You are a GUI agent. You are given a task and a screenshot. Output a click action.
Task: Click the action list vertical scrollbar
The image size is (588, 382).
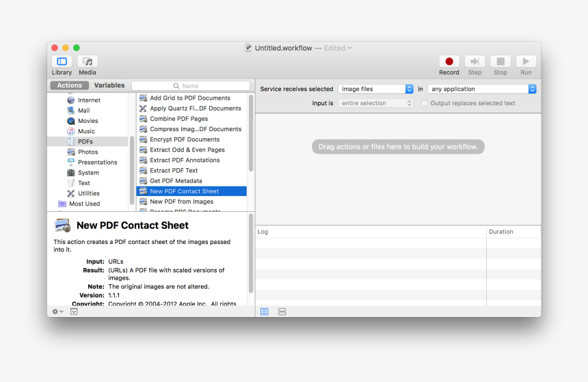pos(251,133)
